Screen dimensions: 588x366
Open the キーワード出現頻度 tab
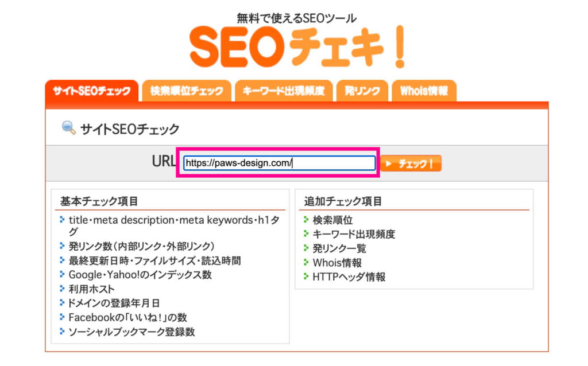[x=284, y=91]
